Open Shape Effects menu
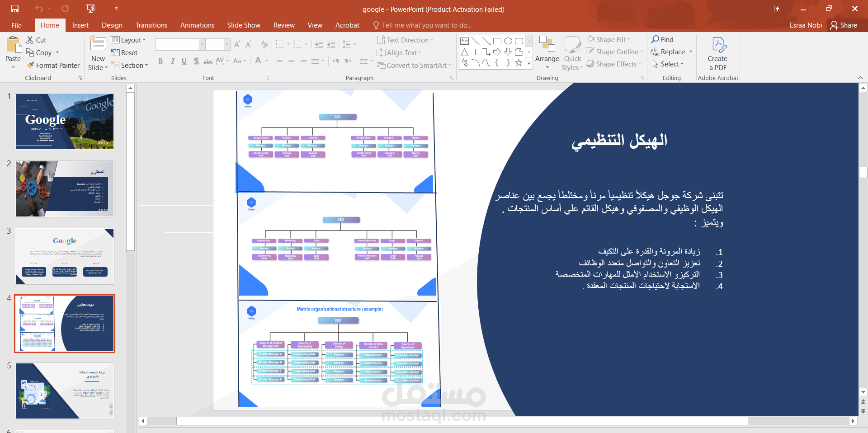 pyautogui.click(x=614, y=64)
